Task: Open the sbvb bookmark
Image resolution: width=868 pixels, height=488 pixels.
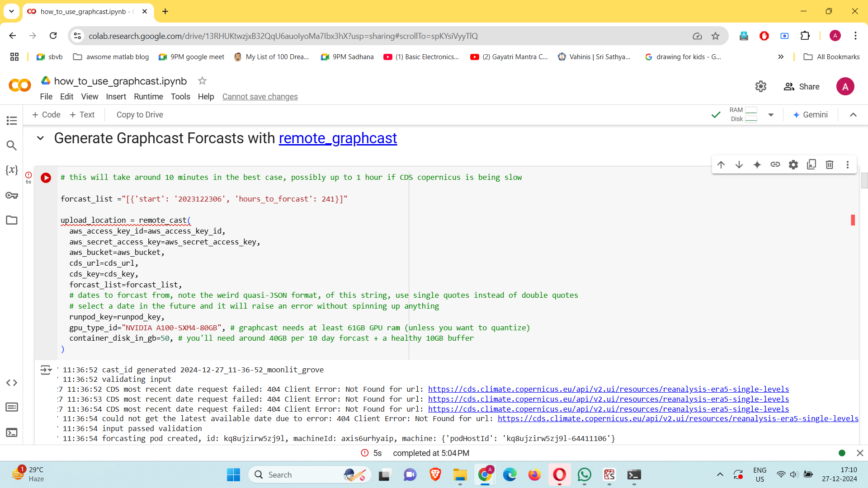Action: (50, 57)
